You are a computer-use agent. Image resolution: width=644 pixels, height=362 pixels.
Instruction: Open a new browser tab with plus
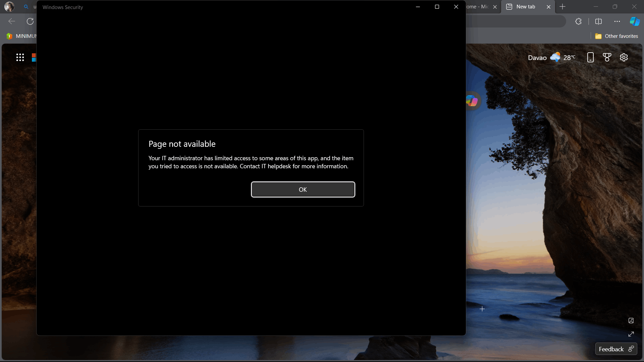(562, 7)
